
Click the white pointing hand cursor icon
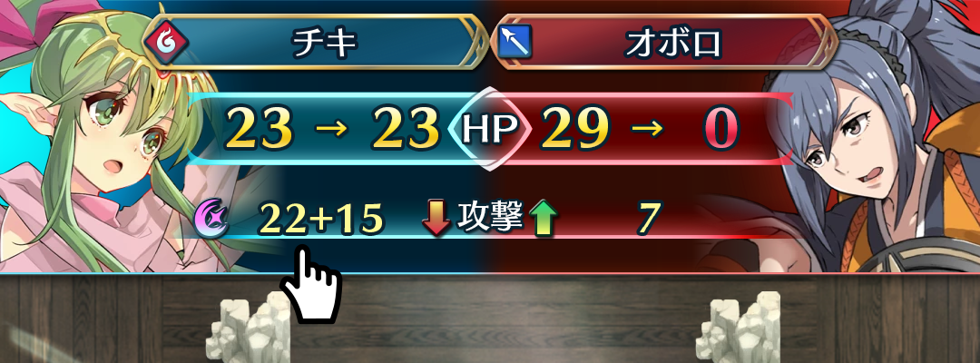pyautogui.click(x=310, y=283)
